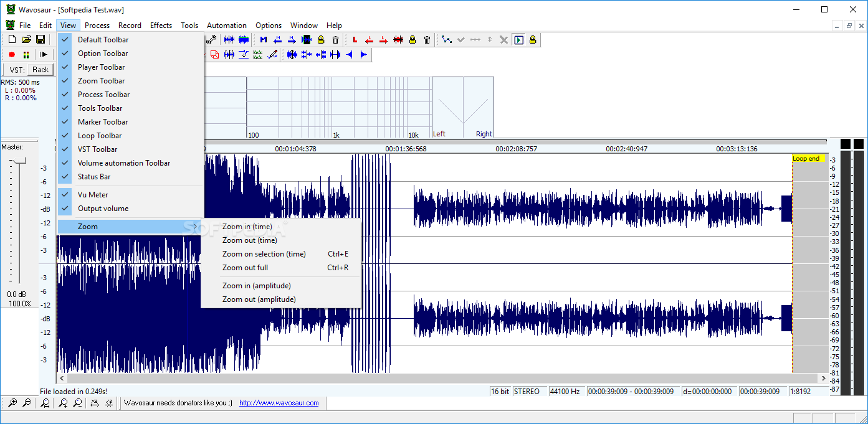Viewport: 868px width, 424px height.
Task: Toggle Volume automation Toolbar entry
Action: (131, 163)
